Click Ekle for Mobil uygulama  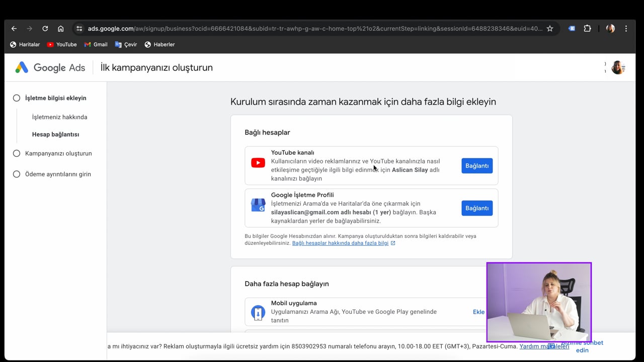pyautogui.click(x=478, y=312)
